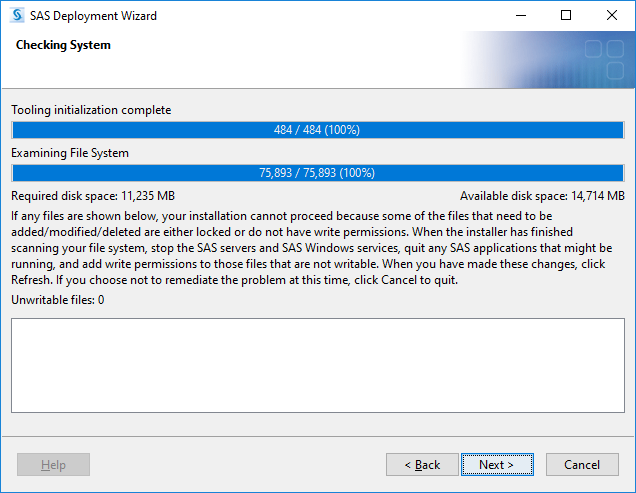
Task: Click the Available disk space label
Action: 542,196
